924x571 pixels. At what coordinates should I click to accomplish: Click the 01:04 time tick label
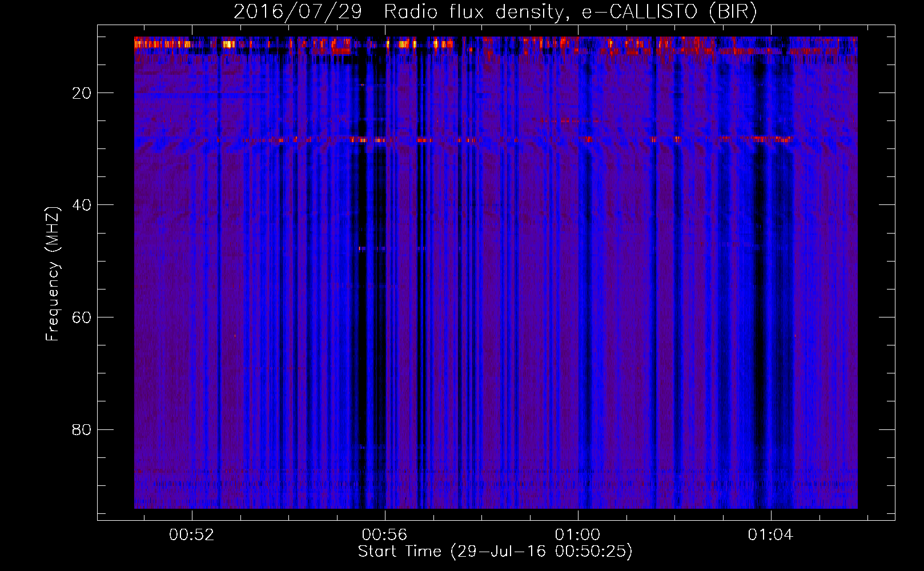(771, 534)
